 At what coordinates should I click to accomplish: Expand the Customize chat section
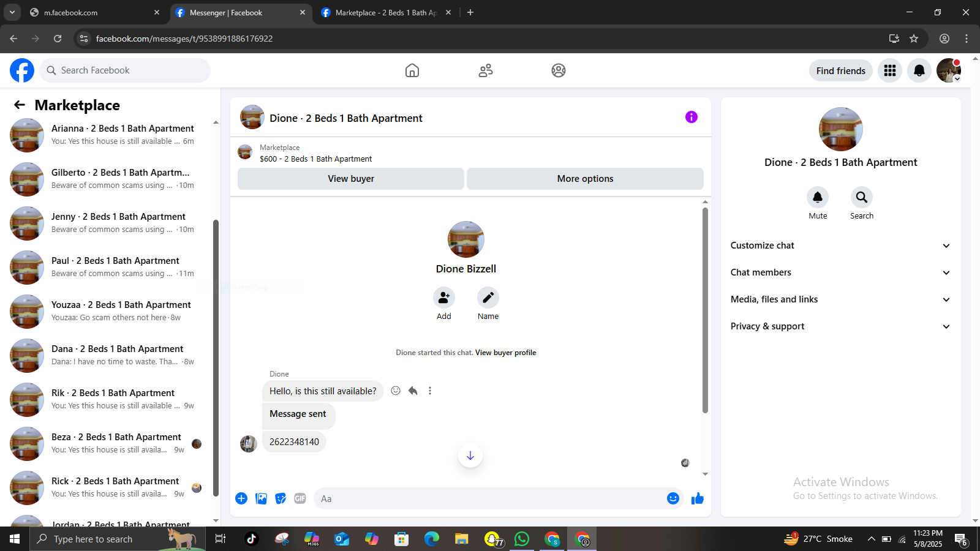click(x=841, y=246)
